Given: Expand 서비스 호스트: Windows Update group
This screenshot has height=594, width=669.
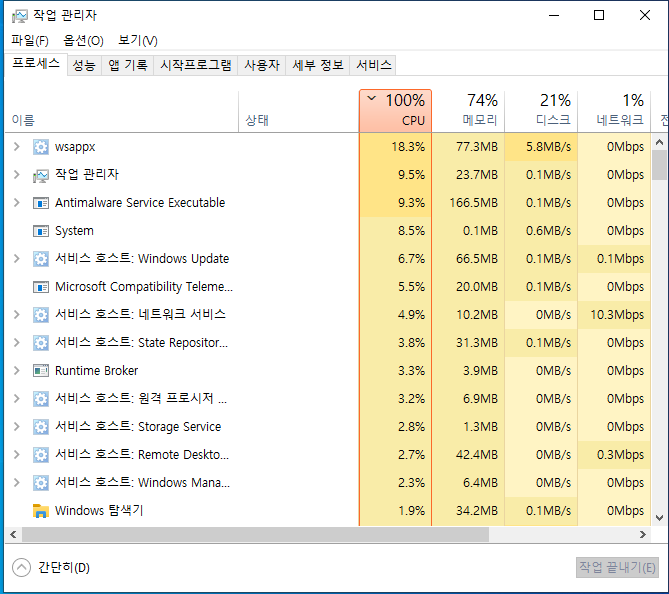Looking at the screenshot, I should click(17, 259).
